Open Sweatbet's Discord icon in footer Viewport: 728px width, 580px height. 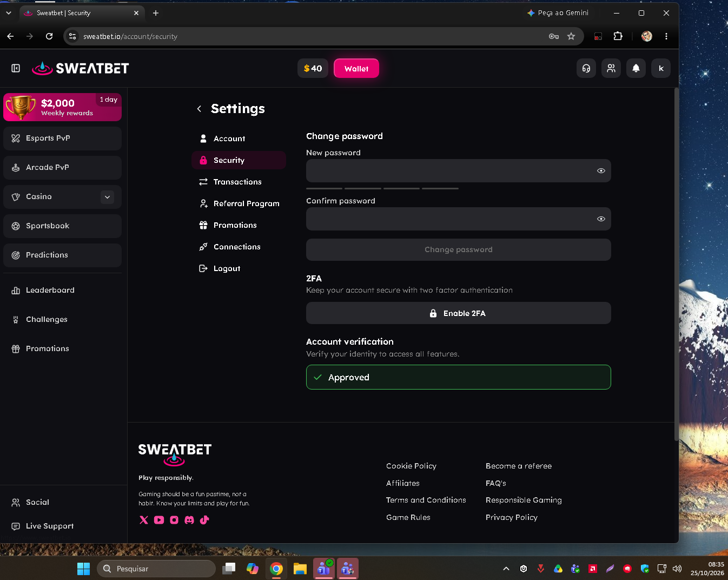tap(189, 520)
